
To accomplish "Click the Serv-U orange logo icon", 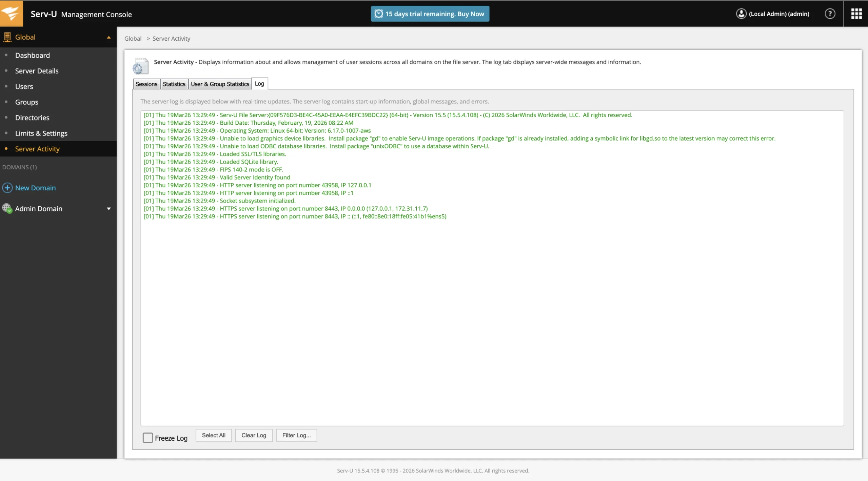I will click(11, 14).
